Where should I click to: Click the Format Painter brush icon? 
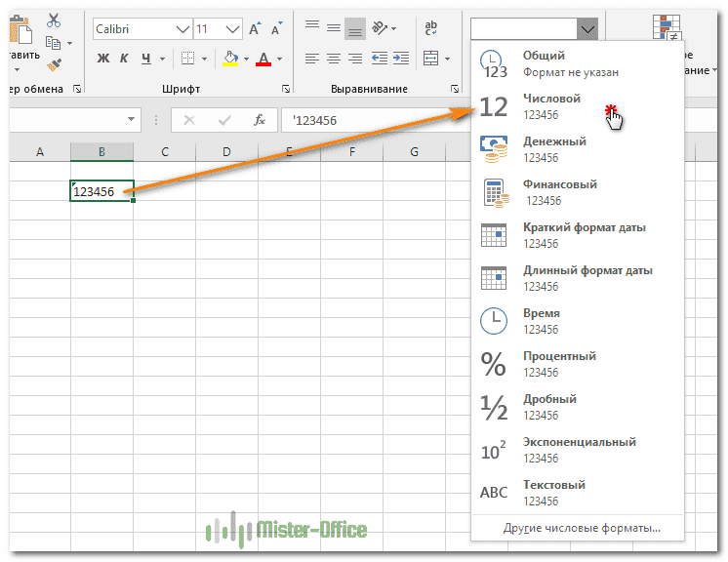point(55,64)
